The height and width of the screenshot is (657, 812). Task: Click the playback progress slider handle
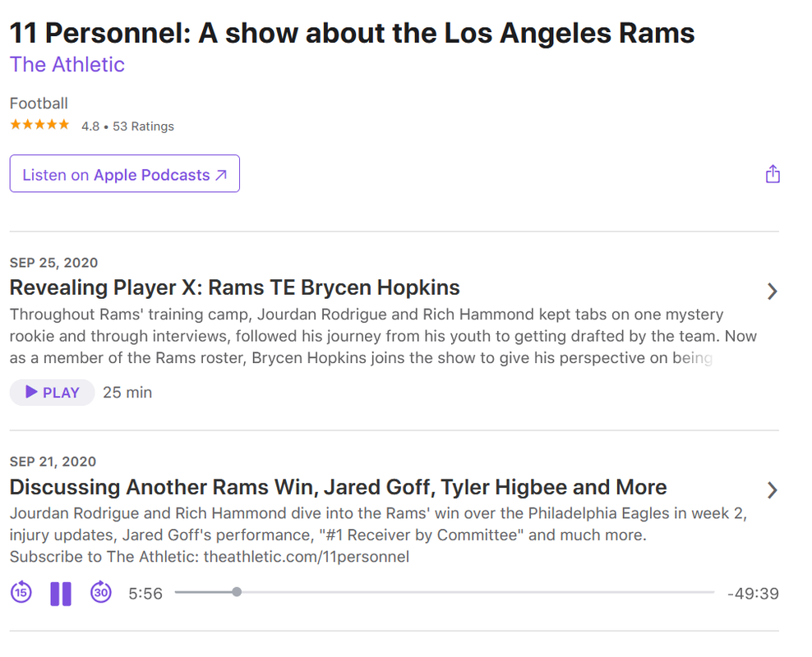(237, 592)
